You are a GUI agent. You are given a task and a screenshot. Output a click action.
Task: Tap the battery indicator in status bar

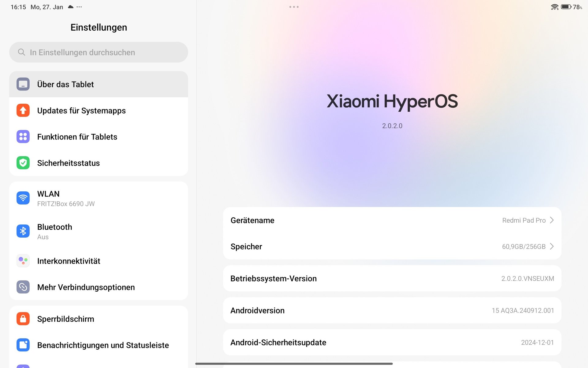pyautogui.click(x=566, y=7)
